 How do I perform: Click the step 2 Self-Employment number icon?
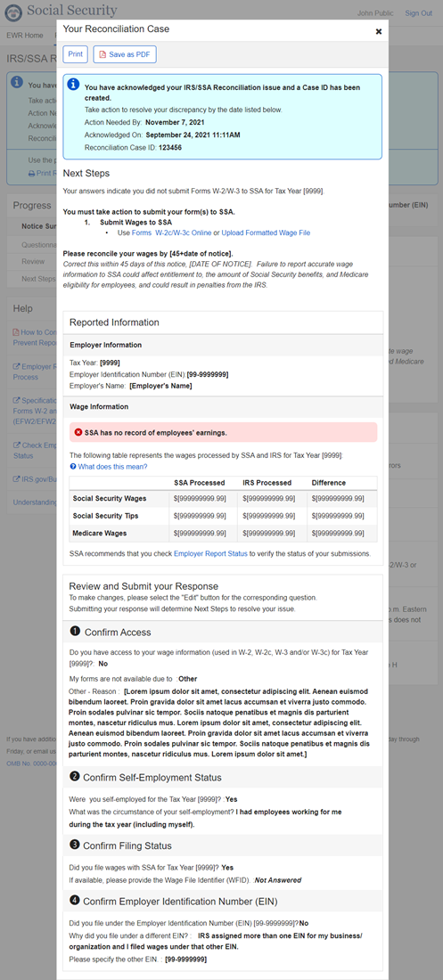75,777
